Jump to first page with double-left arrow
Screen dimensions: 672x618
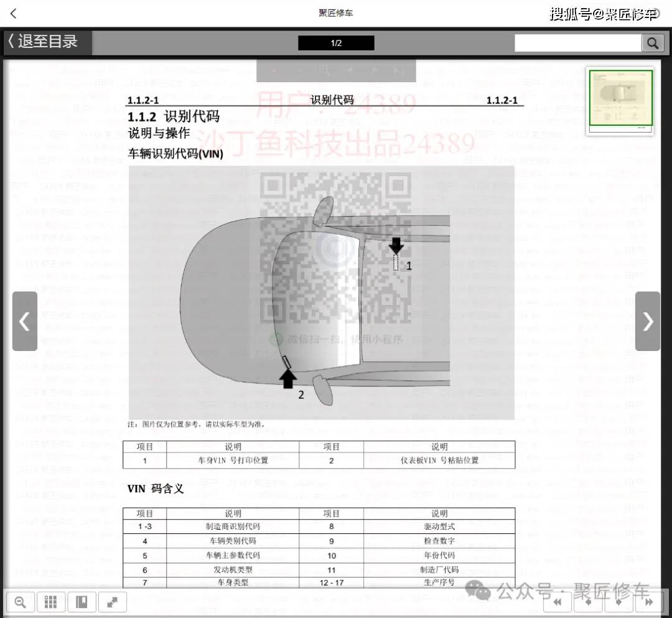pyautogui.click(x=557, y=602)
